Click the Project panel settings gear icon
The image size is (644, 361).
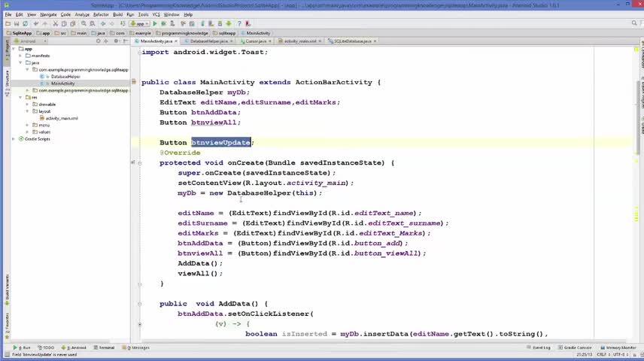pyautogui.click(x=116, y=41)
